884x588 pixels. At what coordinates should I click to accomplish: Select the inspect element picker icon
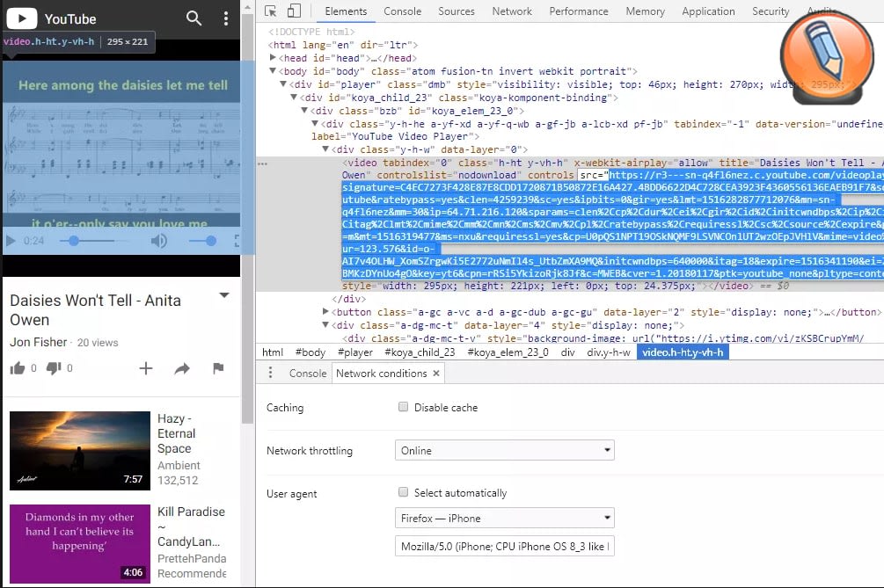pos(271,9)
